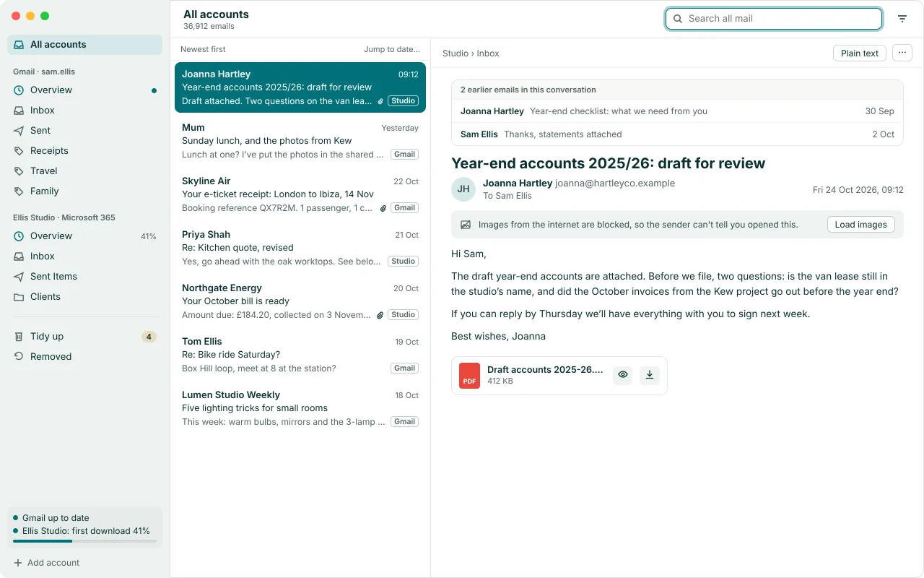Click the red PDF file icon
The height and width of the screenshot is (578, 924).
click(470, 376)
